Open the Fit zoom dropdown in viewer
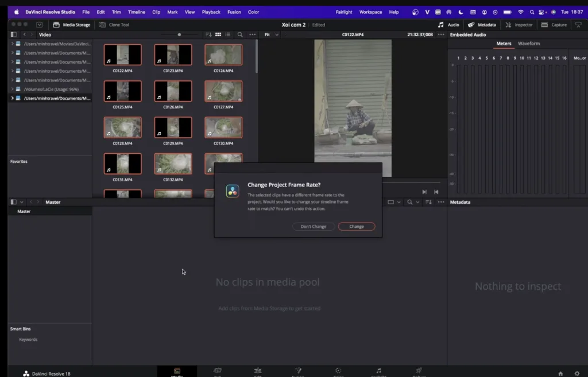 272,34
